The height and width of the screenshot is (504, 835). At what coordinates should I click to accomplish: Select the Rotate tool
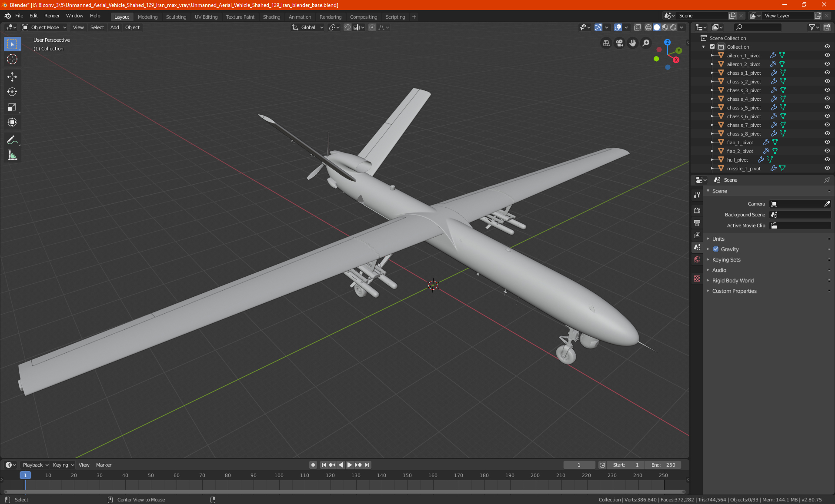point(12,92)
